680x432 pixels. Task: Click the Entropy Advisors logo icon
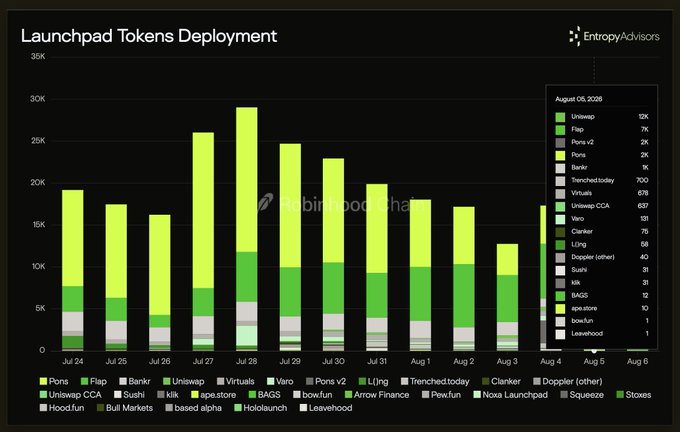pos(575,36)
